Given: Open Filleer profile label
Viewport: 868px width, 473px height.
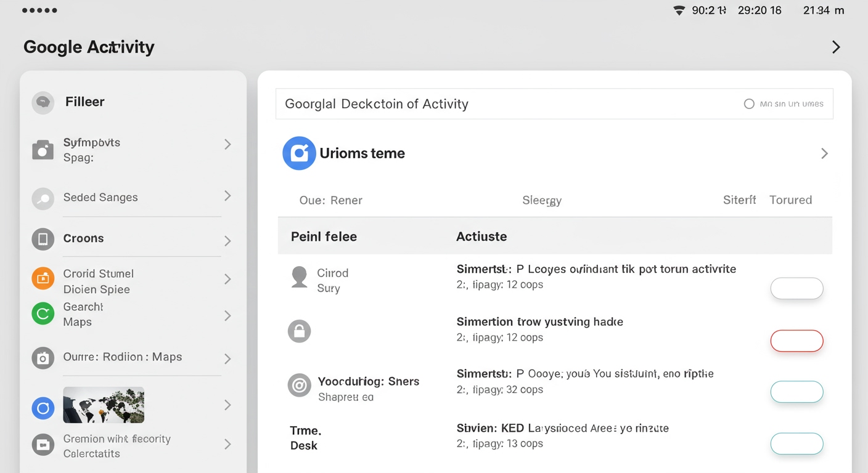Looking at the screenshot, I should [x=84, y=102].
